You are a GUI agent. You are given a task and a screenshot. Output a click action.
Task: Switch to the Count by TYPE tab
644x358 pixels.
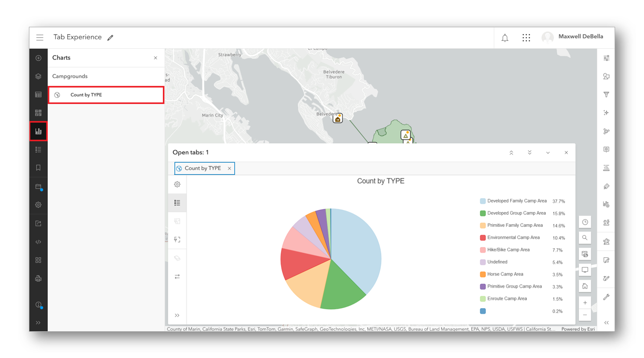coord(204,169)
